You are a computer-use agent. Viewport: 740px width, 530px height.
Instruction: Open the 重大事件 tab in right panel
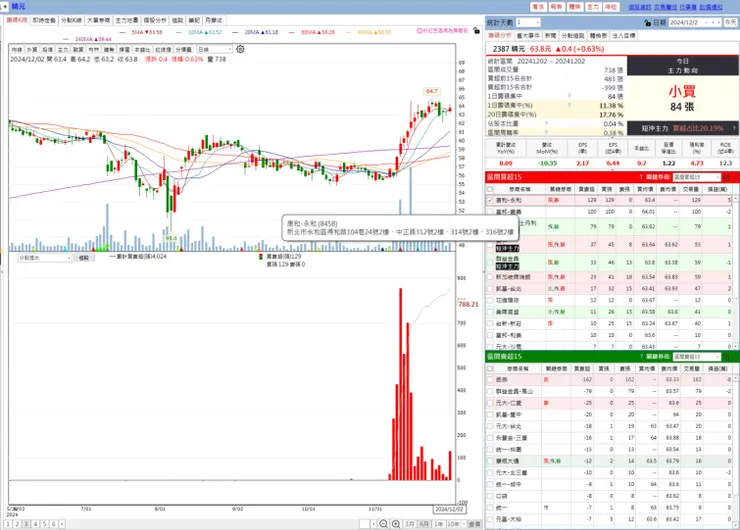(x=528, y=35)
